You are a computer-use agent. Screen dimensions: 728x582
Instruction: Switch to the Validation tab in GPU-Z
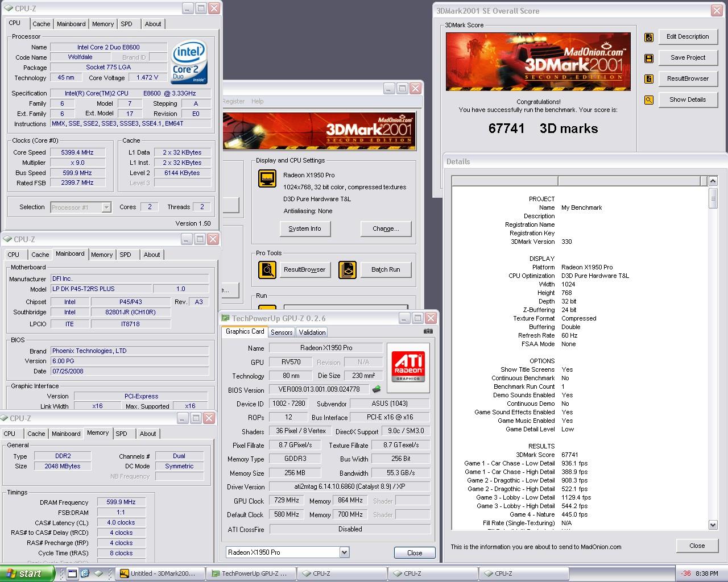click(312, 332)
